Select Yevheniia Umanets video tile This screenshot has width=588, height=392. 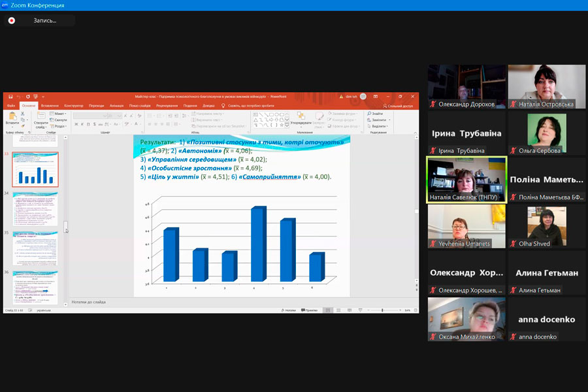coord(466,226)
